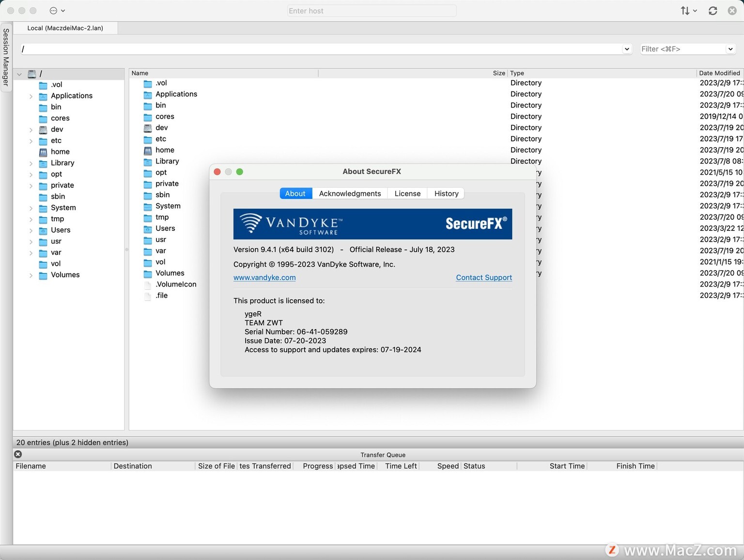744x560 pixels.
Task: Click the path input field showing /
Action: tap(321, 49)
